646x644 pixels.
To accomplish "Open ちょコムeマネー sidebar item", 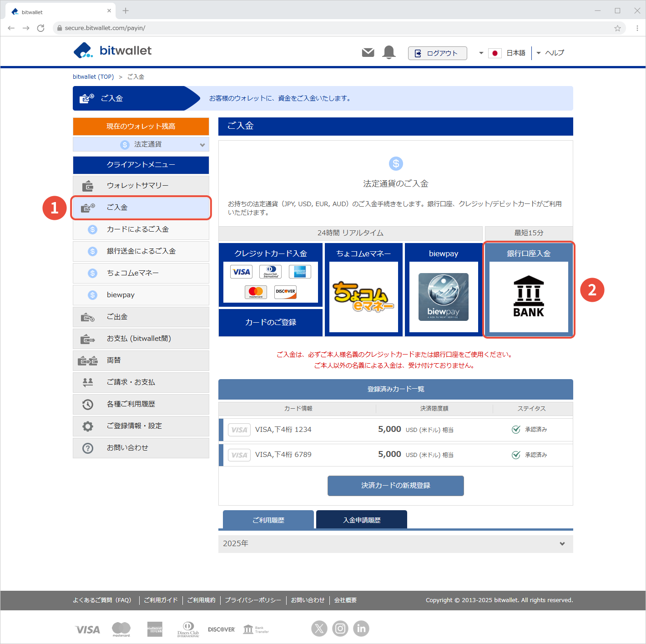I will [x=141, y=273].
